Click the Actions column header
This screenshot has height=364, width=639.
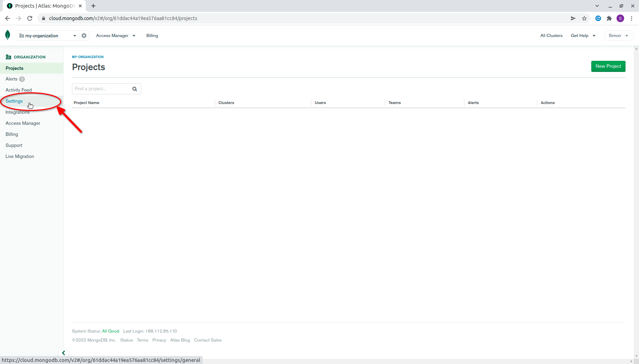548,103
